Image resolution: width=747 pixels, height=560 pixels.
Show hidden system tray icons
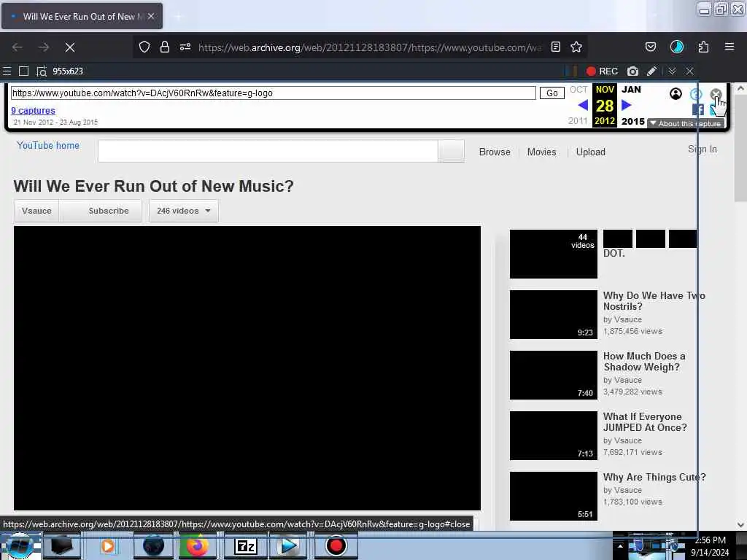click(620, 545)
